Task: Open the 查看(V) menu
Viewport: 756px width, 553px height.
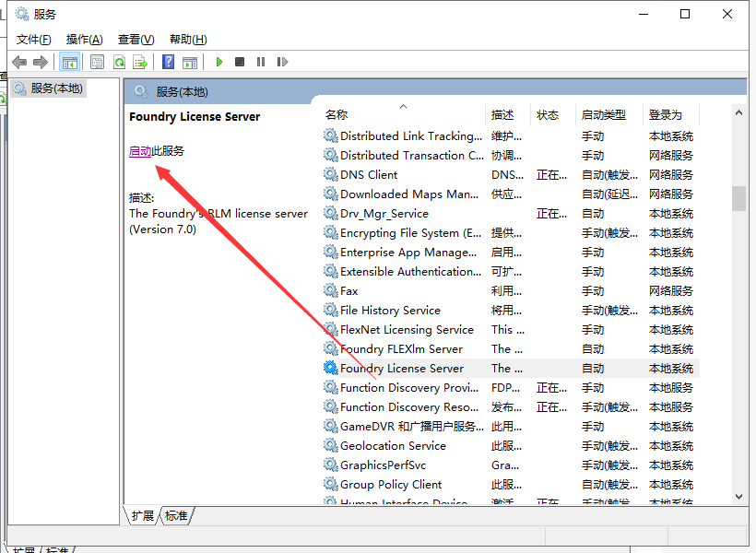Action: pyautogui.click(x=136, y=39)
